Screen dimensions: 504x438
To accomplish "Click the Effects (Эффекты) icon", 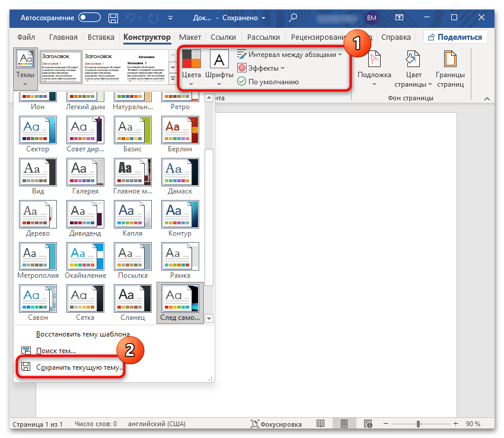I will [x=242, y=68].
